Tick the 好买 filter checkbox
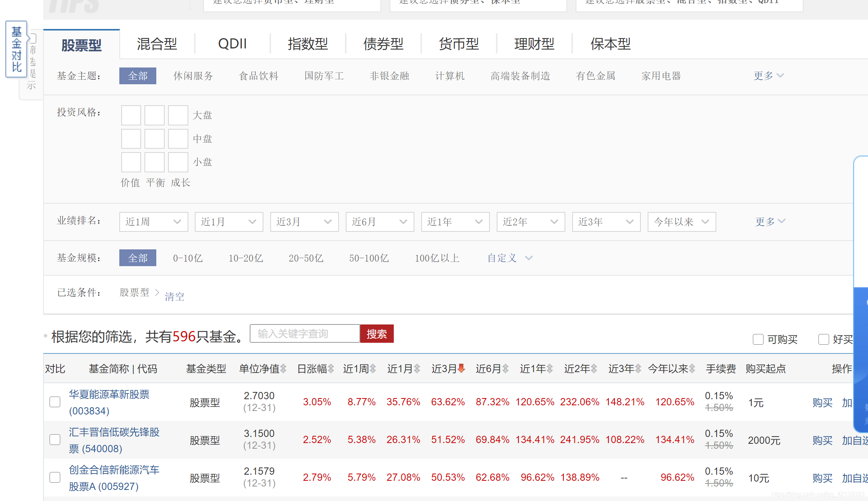Image resolution: width=868 pixels, height=501 pixels. (x=824, y=339)
